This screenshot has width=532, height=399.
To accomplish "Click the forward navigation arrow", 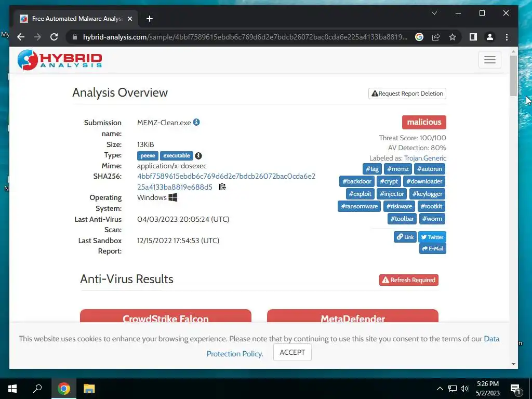I will [37, 37].
